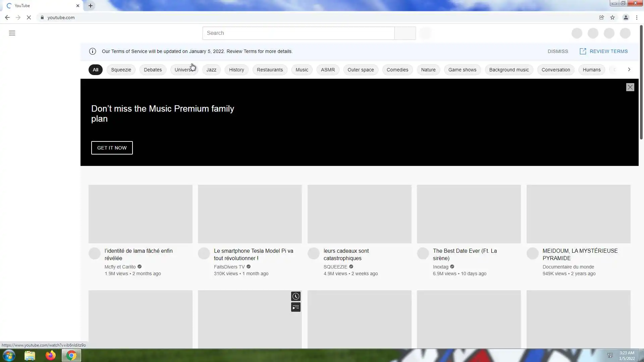
Task: Open Chrome three-dot menu
Action: click(x=637, y=17)
